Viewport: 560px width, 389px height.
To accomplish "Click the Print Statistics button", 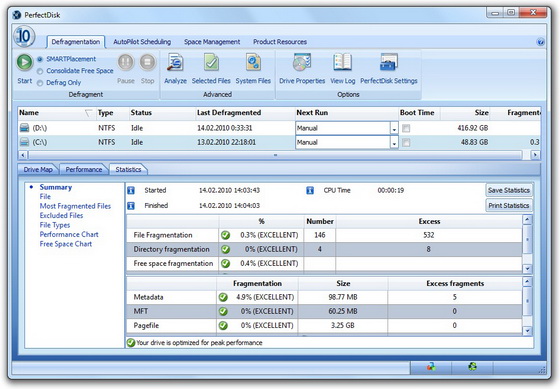I will coord(509,206).
